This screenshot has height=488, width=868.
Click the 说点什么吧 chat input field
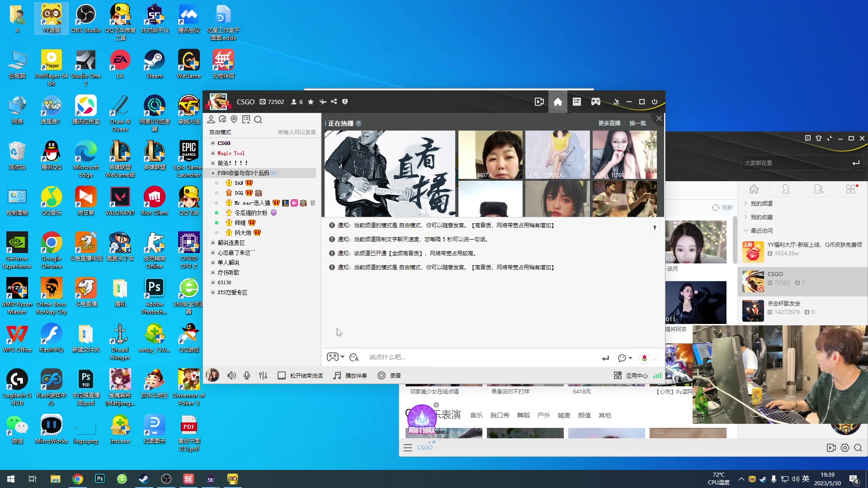tap(481, 357)
